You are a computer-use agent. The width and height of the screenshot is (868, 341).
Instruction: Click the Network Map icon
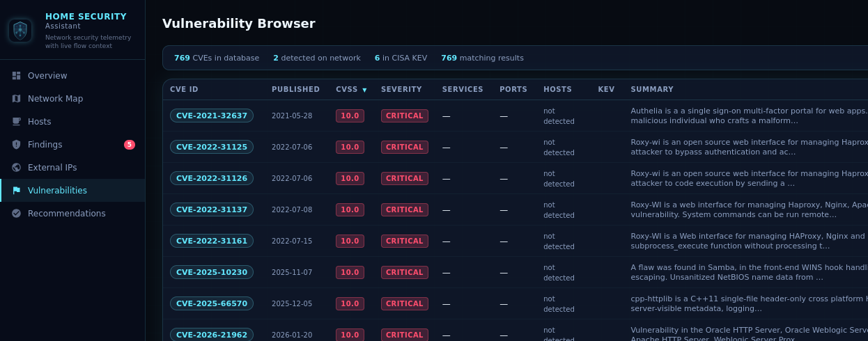[17, 99]
